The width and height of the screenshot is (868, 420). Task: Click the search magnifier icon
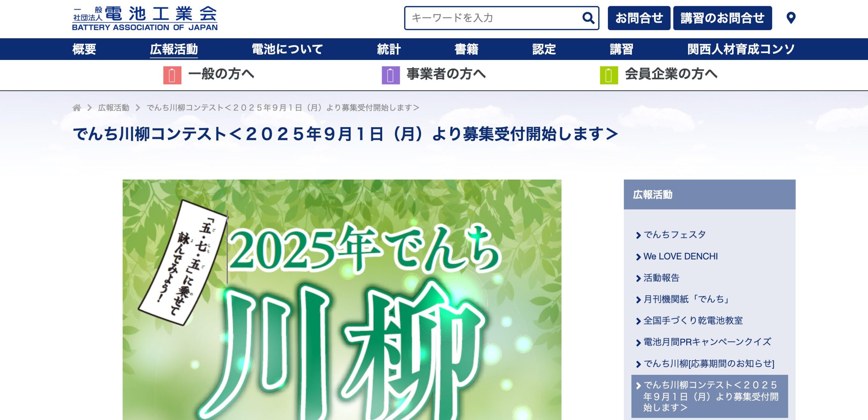588,18
